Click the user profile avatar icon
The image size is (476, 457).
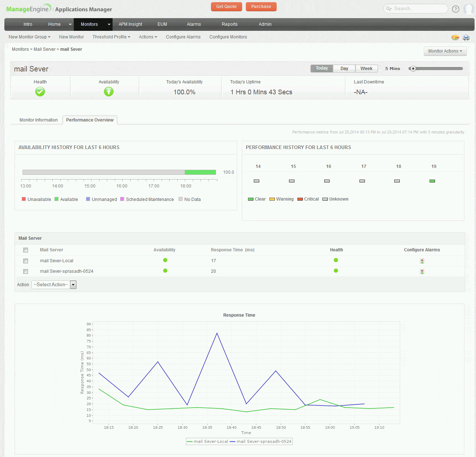click(469, 9)
